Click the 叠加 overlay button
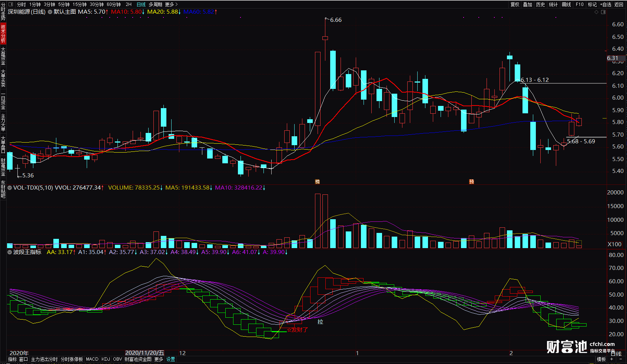This screenshot has width=627, height=364. pyautogui.click(x=528, y=4)
